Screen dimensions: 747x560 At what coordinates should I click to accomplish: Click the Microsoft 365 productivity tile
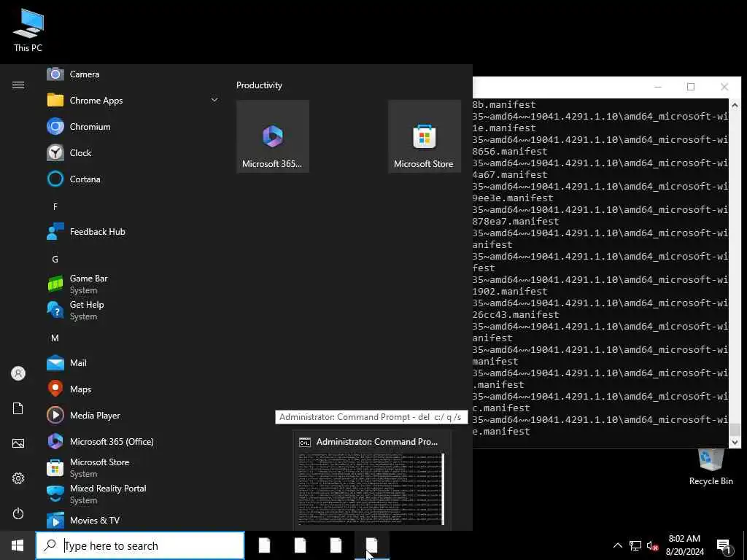pyautogui.click(x=273, y=136)
